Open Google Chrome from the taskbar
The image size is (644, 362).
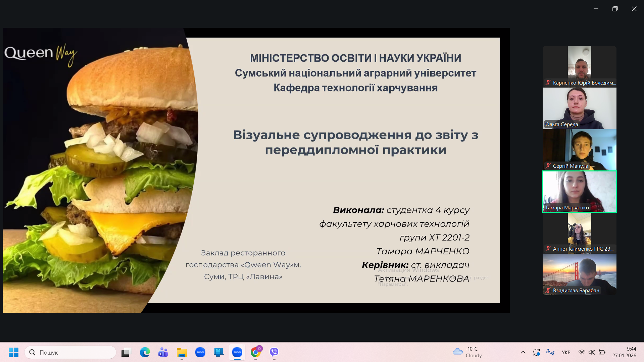pyautogui.click(x=256, y=352)
